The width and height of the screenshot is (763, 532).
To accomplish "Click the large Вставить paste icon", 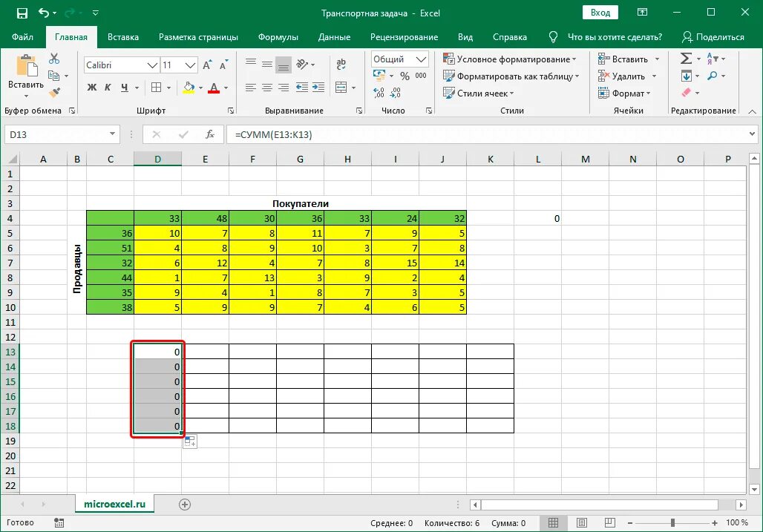I will (x=27, y=66).
